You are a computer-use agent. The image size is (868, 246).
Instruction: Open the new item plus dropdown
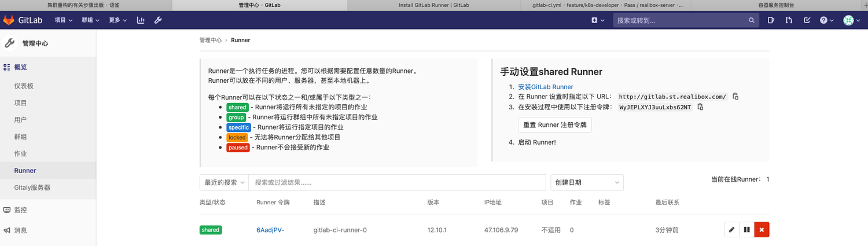[x=598, y=20]
